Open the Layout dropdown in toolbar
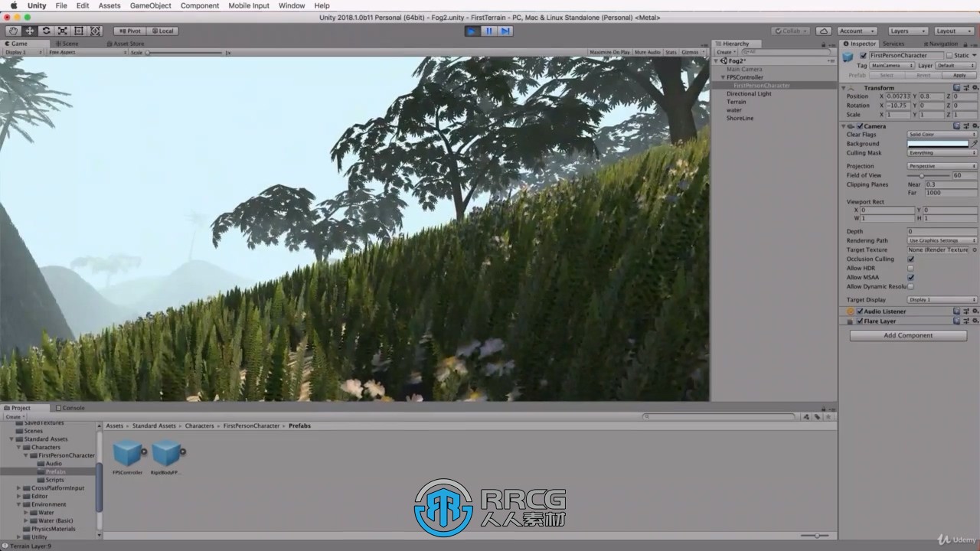Viewport: 980px width, 551px height. coord(954,31)
